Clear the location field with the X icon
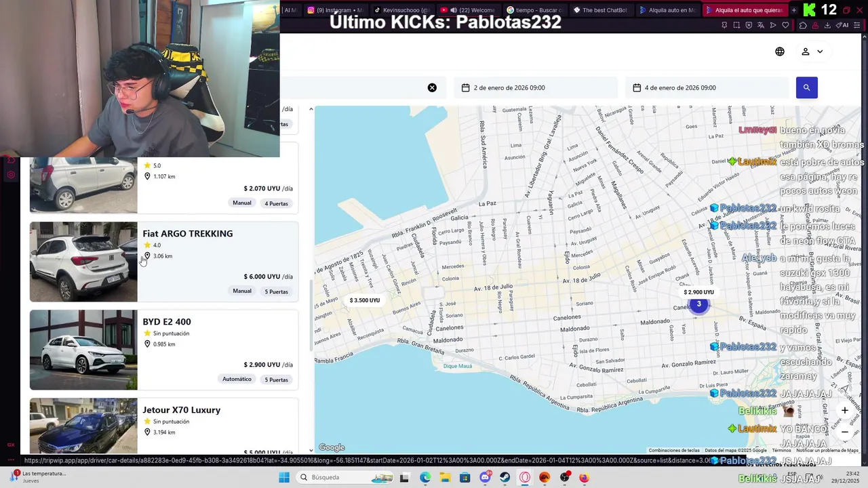 point(432,87)
